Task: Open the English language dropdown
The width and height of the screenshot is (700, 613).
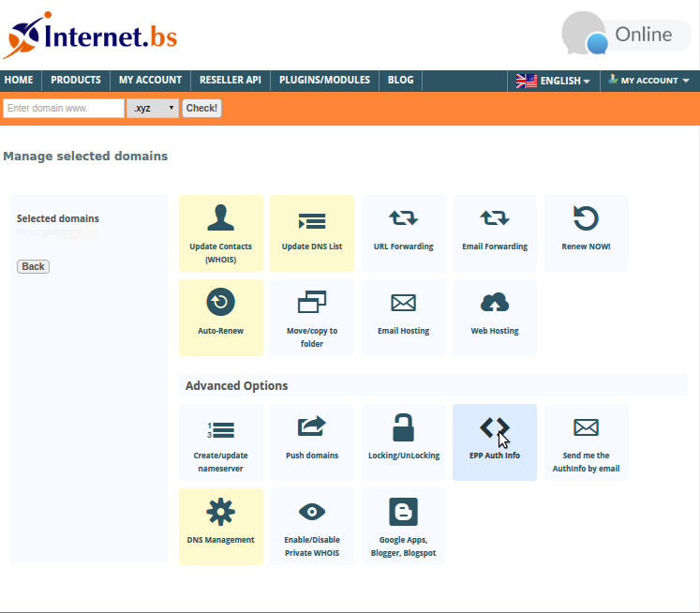Action: [554, 81]
